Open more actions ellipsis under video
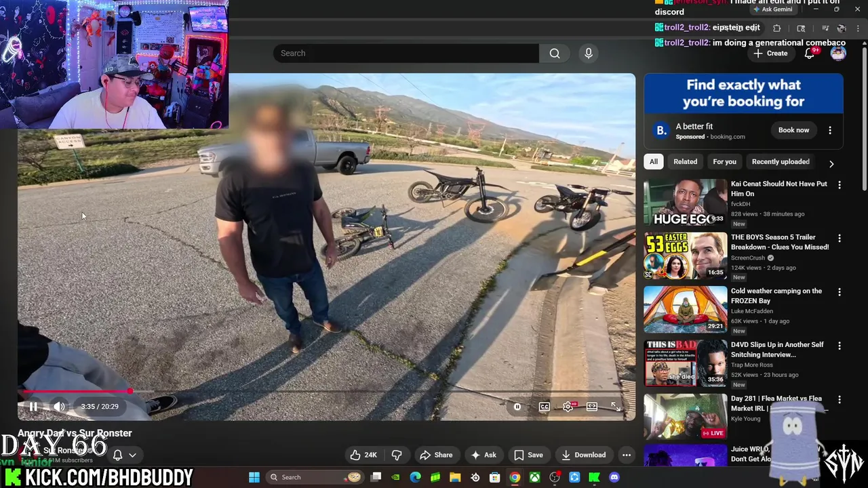 pyautogui.click(x=627, y=455)
